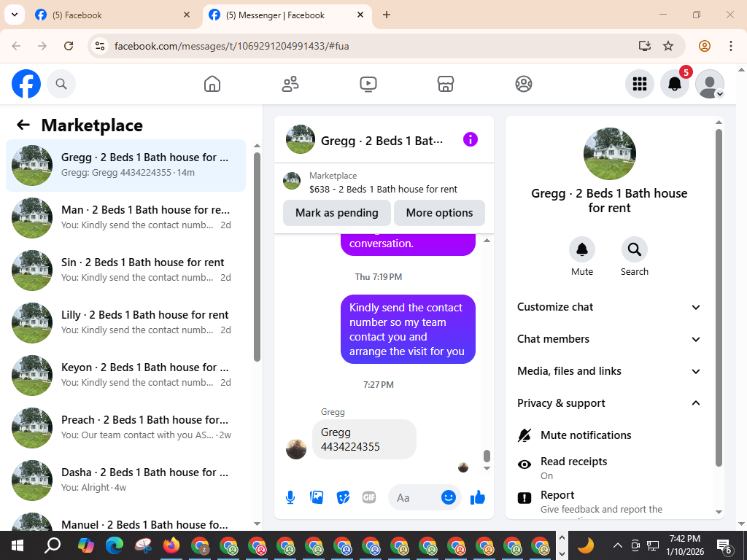
Task: Expand Media, files and links section
Action: coord(608,371)
